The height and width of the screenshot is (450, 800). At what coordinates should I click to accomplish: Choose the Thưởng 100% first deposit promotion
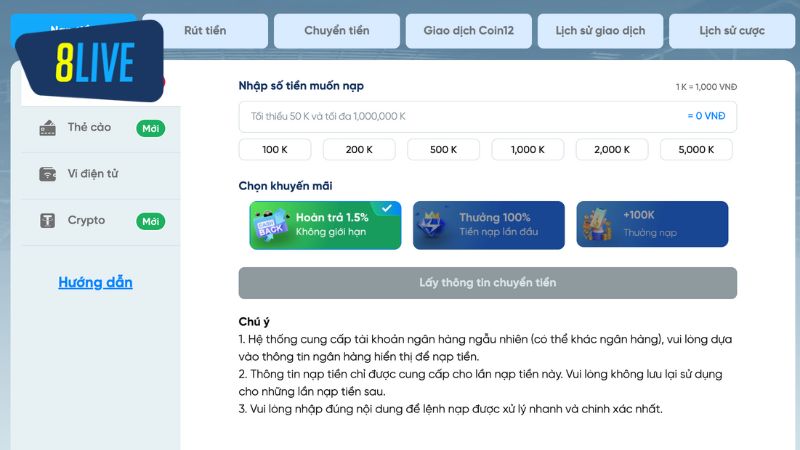pyautogui.click(x=488, y=225)
